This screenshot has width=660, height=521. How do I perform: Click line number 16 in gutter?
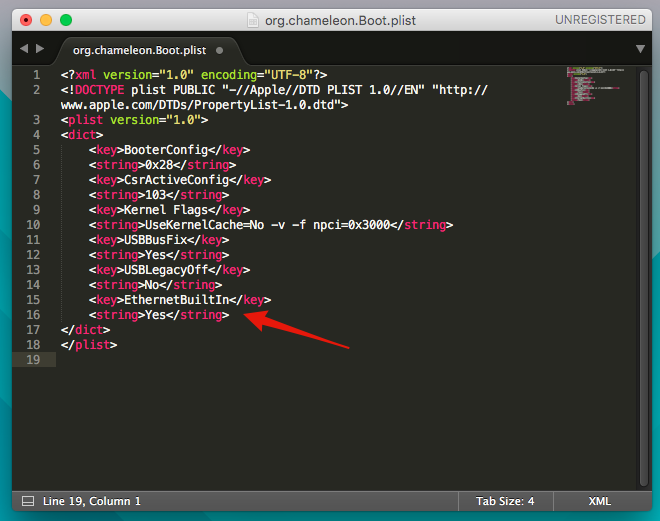(x=33, y=315)
